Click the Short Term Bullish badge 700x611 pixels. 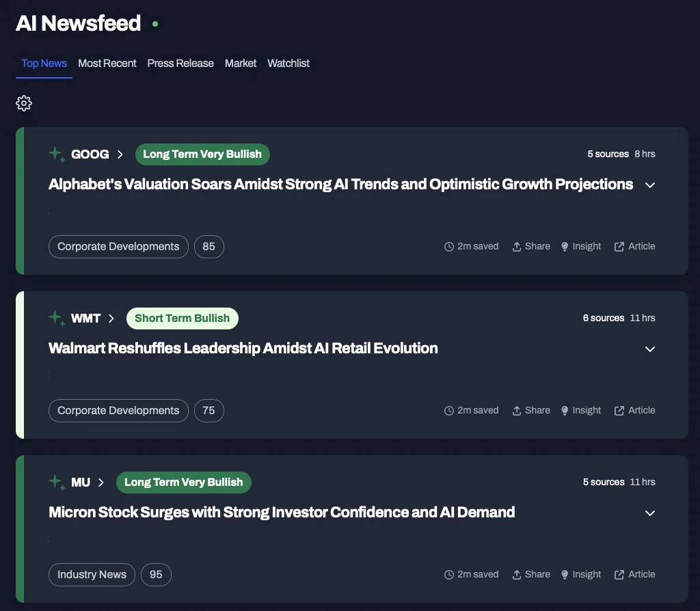183,318
